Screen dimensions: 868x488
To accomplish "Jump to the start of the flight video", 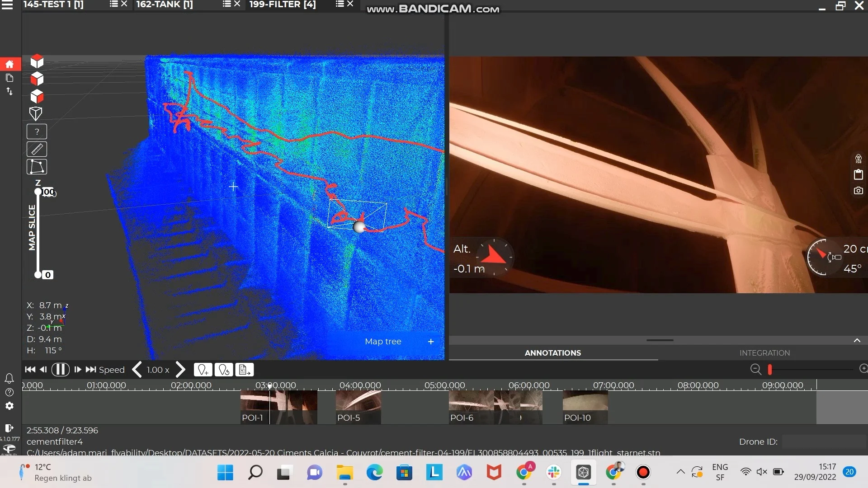I will (30, 370).
